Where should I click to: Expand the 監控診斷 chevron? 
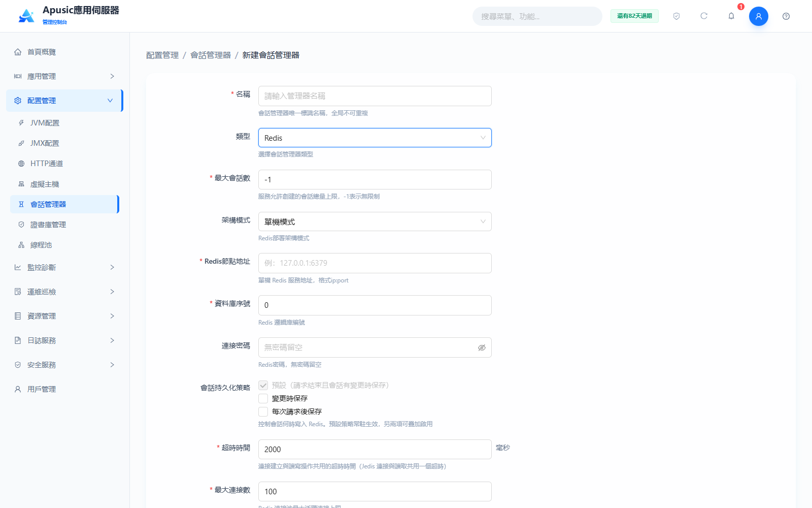112,267
